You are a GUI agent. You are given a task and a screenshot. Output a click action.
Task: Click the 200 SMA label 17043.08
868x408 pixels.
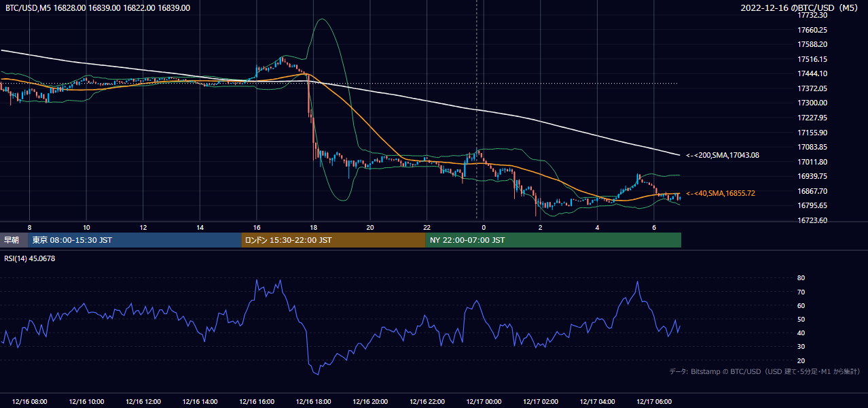(723, 155)
